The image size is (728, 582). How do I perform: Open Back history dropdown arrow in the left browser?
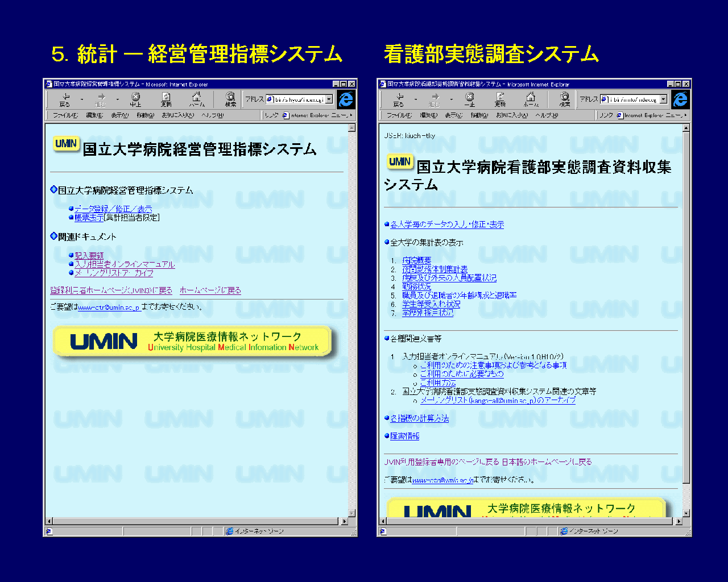tap(82, 99)
